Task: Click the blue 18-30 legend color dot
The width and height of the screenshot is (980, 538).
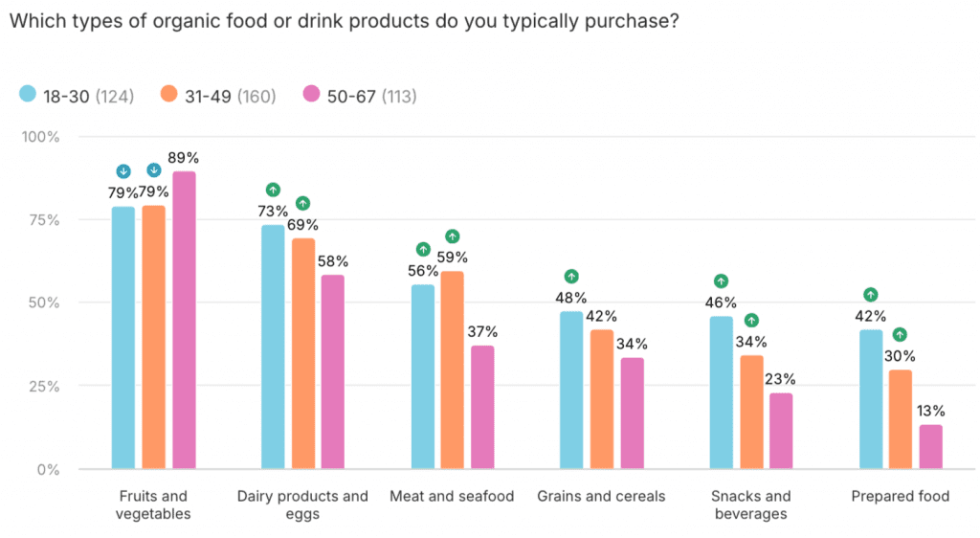Action: (28, 95)
